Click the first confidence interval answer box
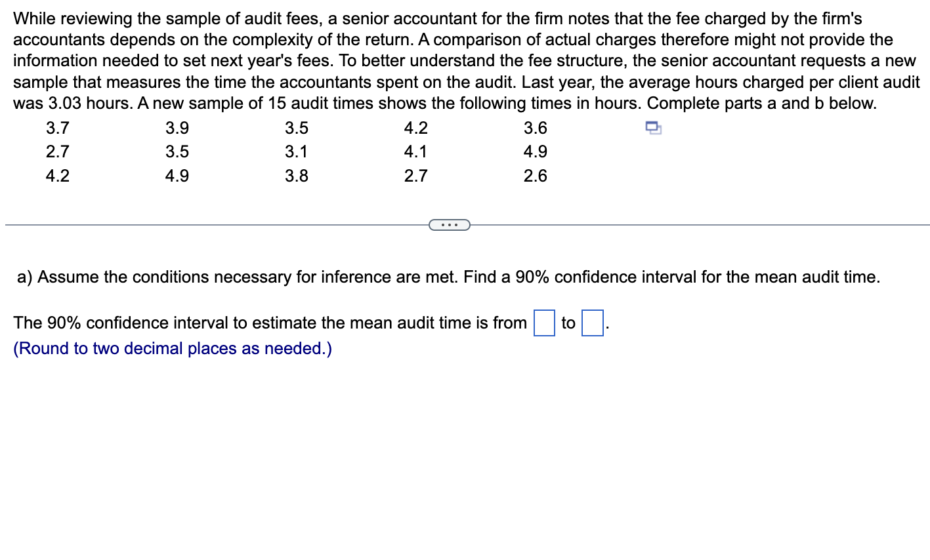930x560 pixels. [543, 323]
